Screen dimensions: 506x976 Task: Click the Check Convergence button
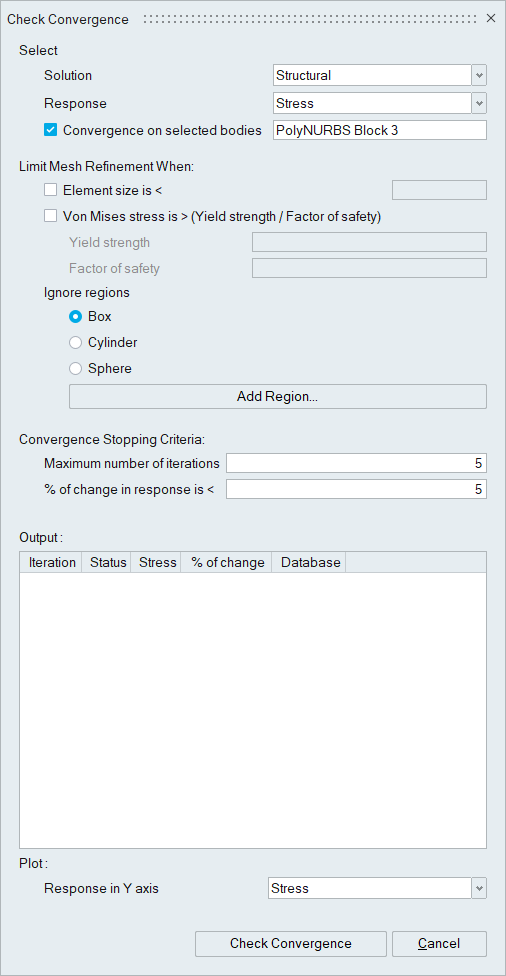[x=291, y=943]
